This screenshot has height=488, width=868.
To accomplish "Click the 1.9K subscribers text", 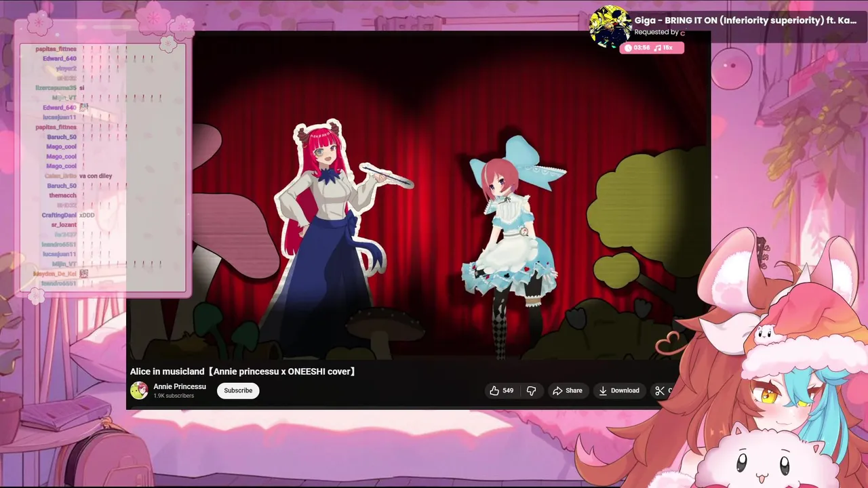I will pyautogui.click(x=174, y=396).
